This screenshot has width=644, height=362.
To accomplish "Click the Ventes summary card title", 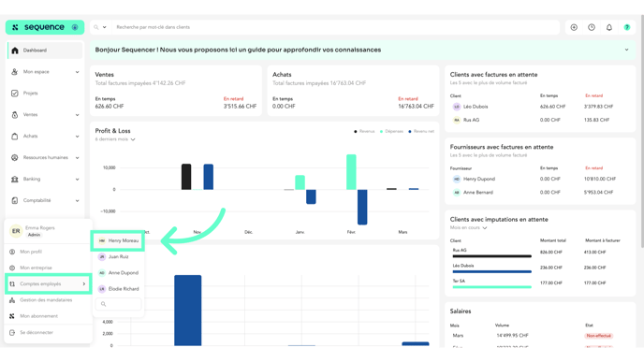I will click(x=104, y=75).
